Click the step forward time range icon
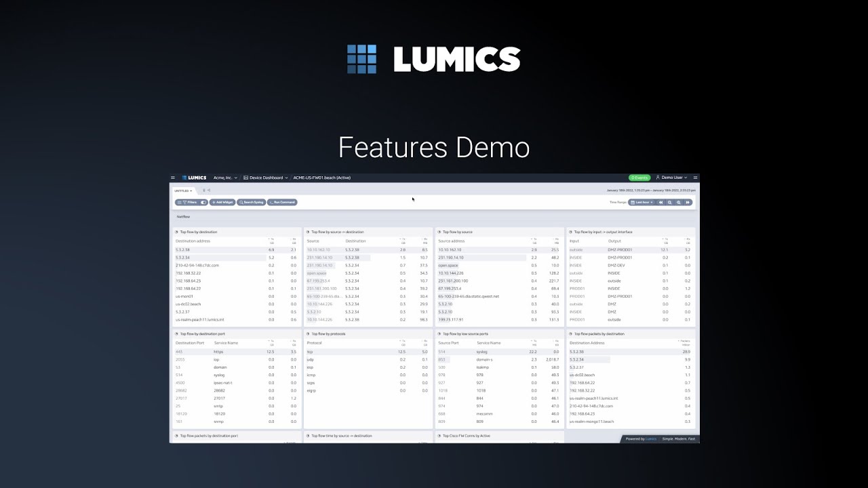This screenshot has width=868, height=488. (688, 202)
